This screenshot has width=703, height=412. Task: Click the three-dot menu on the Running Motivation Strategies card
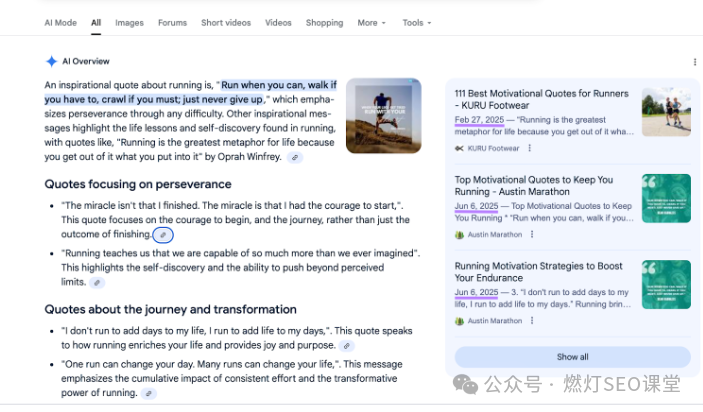click(530, 321)
